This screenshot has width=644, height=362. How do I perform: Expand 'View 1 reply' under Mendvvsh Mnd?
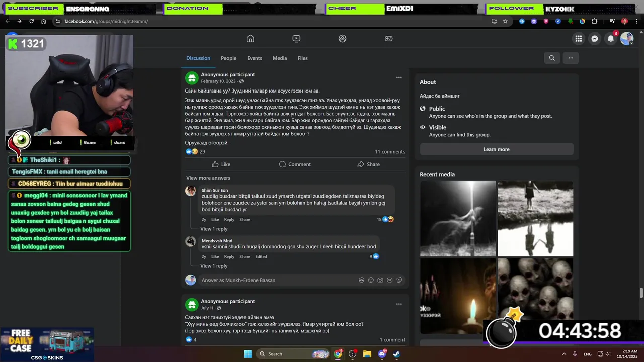pos(214,266)
